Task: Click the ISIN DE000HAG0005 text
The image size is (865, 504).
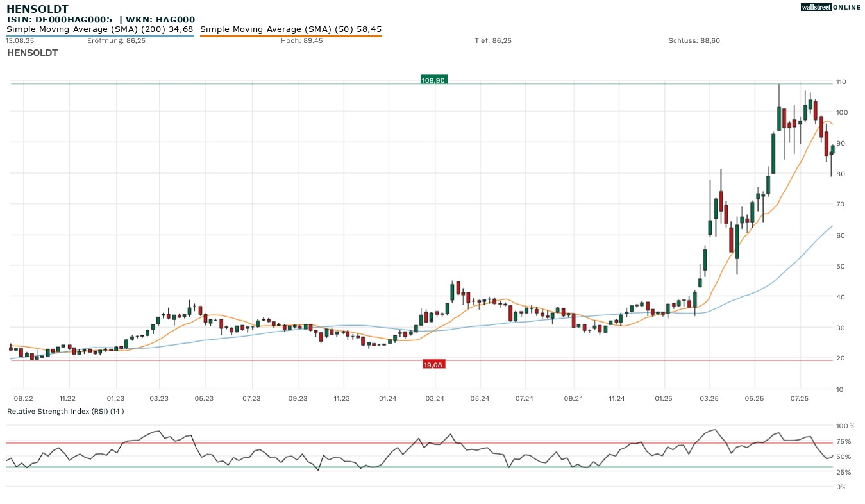Action: pos(60,20)
